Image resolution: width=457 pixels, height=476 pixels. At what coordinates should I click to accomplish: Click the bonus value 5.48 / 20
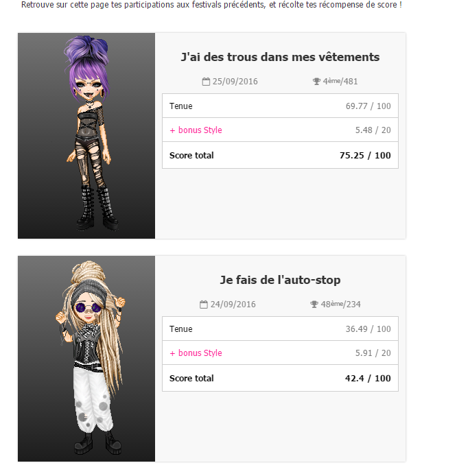click(373, 130)
